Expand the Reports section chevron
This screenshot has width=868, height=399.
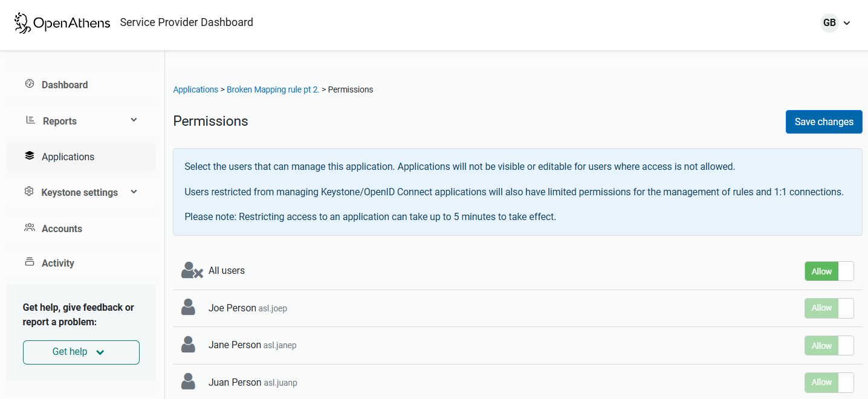coord(134,120)
